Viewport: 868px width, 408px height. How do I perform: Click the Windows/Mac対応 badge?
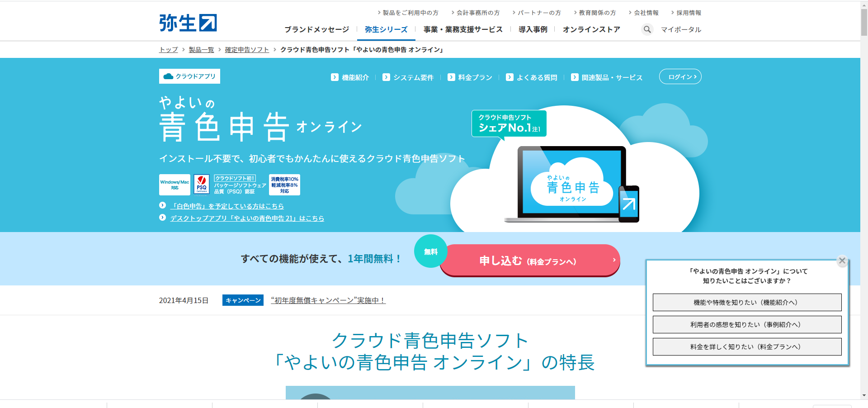pyautogui.click(x=174, y=185)
